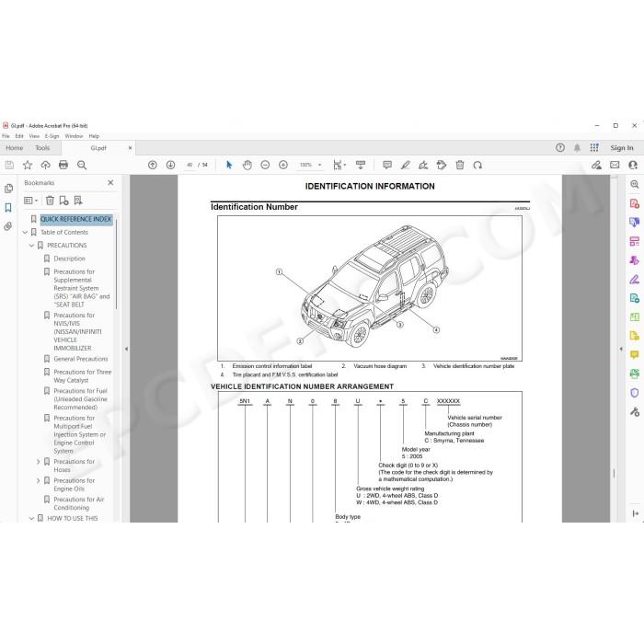Open the Description bookmark
Screen dimensions: 644x644
[x=69, y=259]
